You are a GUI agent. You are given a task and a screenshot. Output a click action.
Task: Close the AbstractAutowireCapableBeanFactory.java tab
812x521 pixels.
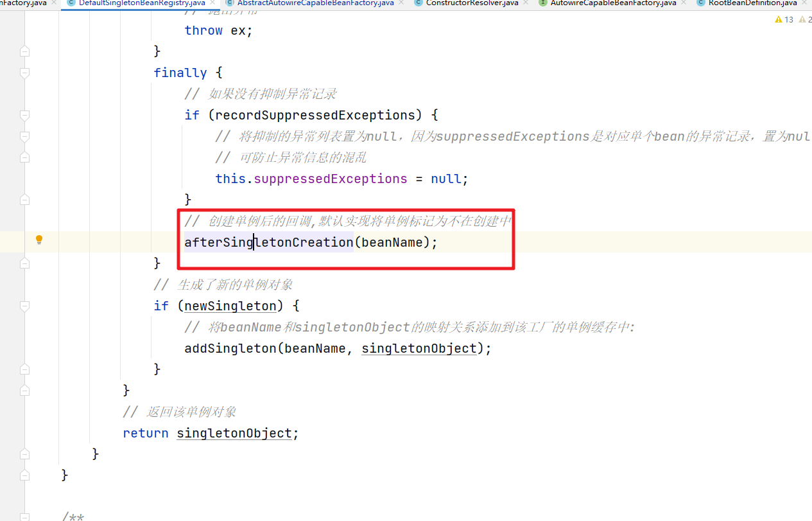(x=402, y=3)
